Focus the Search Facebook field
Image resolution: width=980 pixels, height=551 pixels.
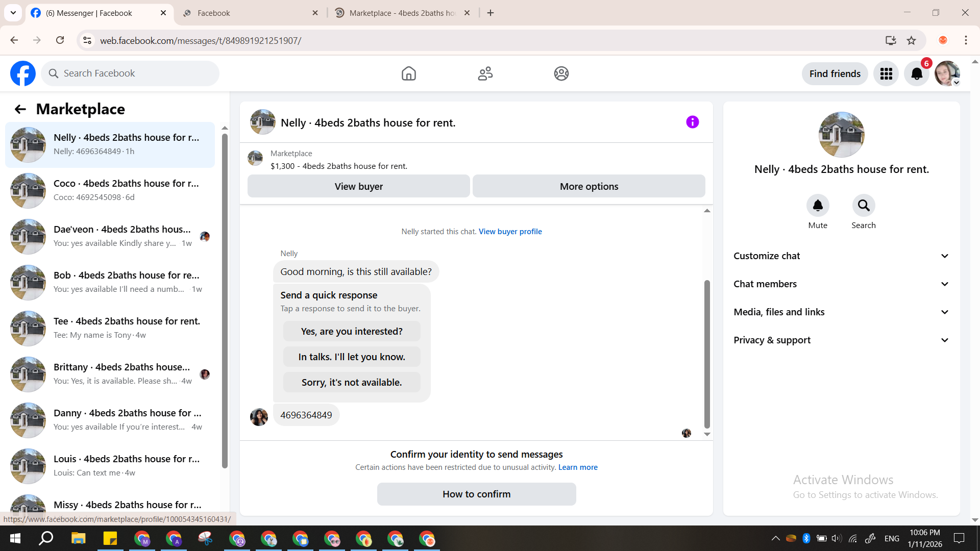(x=130, y=73)
